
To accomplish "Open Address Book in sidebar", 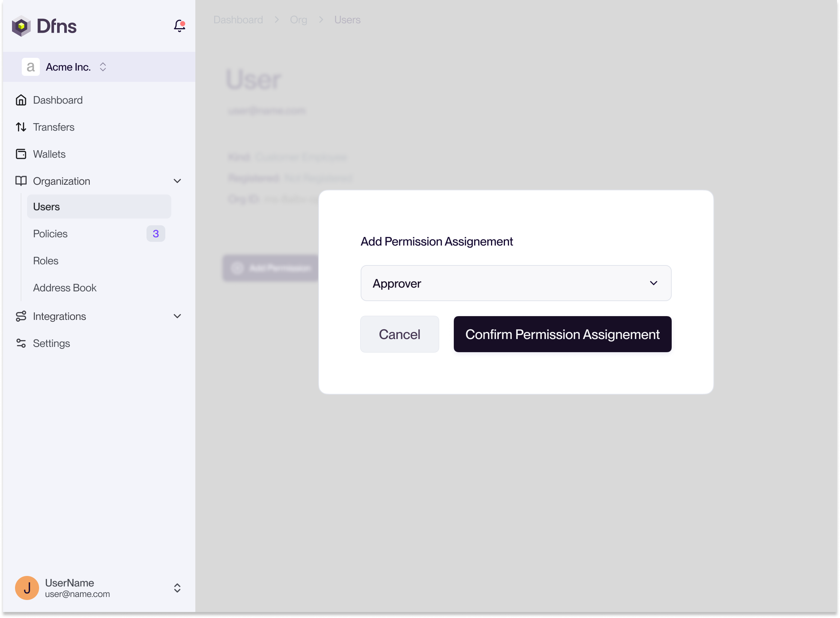I will 65,288.
